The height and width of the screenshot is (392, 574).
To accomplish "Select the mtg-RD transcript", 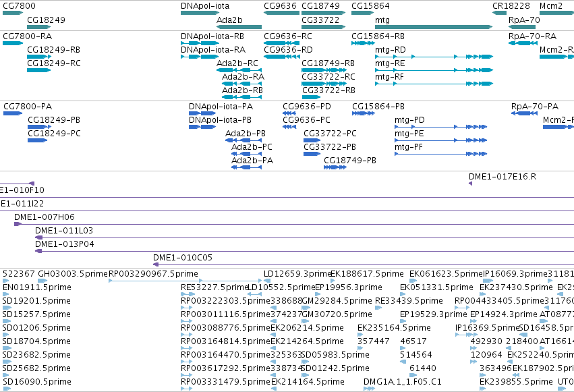I will [x=434, y=57].
